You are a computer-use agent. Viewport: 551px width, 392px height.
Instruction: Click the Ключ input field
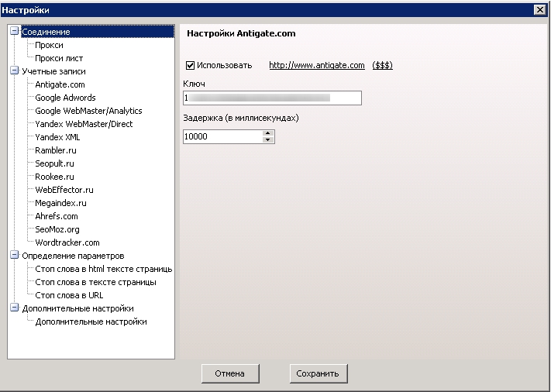click(x=272, y=98)
